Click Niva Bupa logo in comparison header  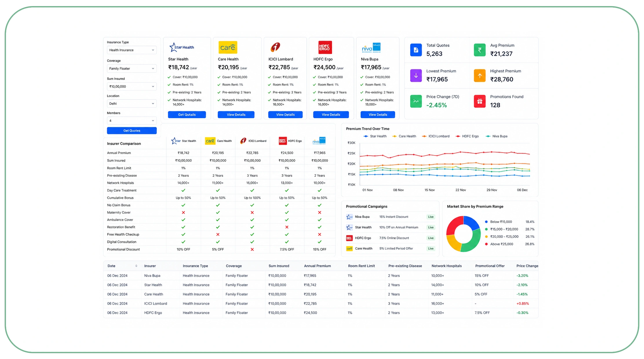point(319,141)
